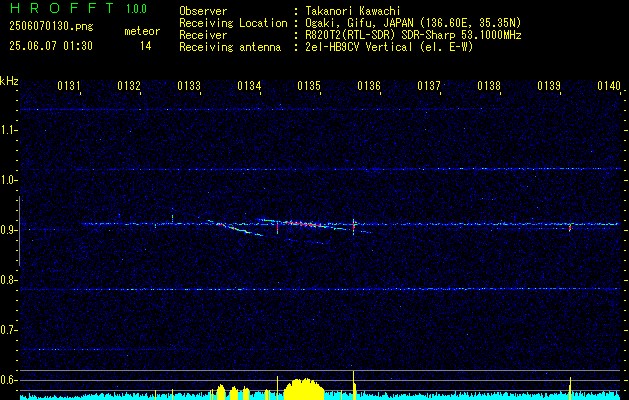
Task: Click the 0.8 kHz frequency label
Action: (7, 280)
